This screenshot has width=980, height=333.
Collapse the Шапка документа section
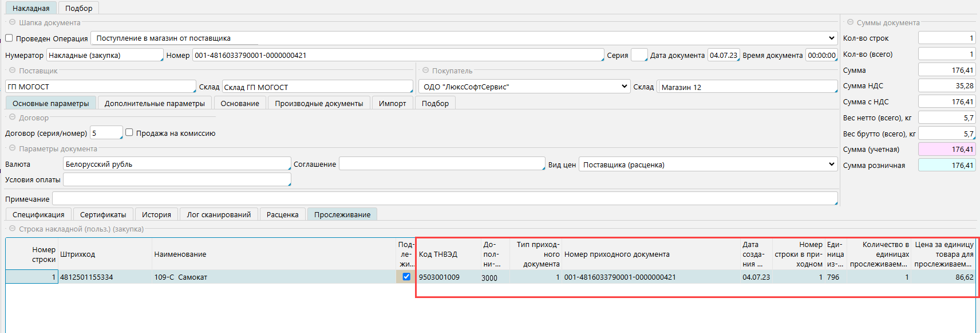coord(12,22)
